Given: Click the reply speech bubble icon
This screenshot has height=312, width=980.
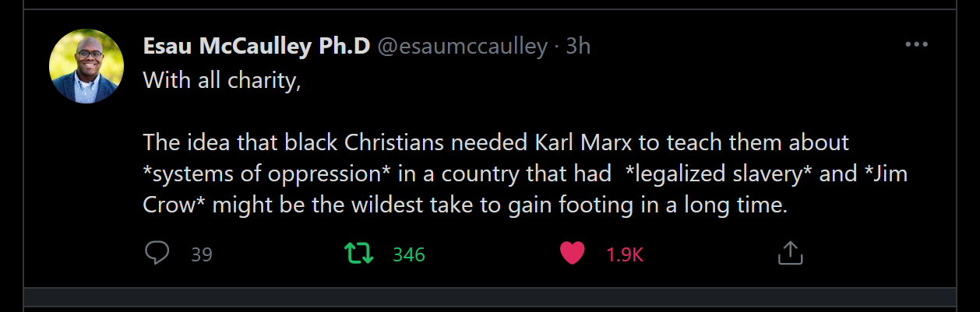Looking at the screenshot, I should click(157, 253).
